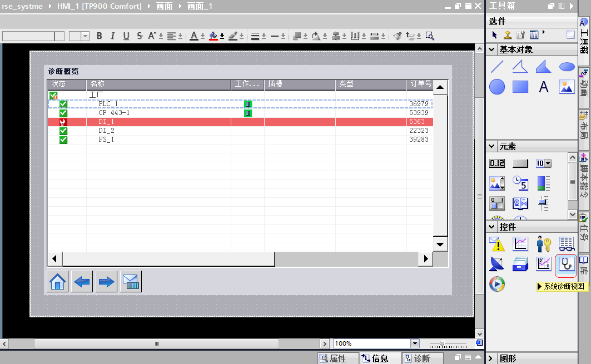Select the Trend view control
The width and height of the screenshot is (591, 364).
520,244
